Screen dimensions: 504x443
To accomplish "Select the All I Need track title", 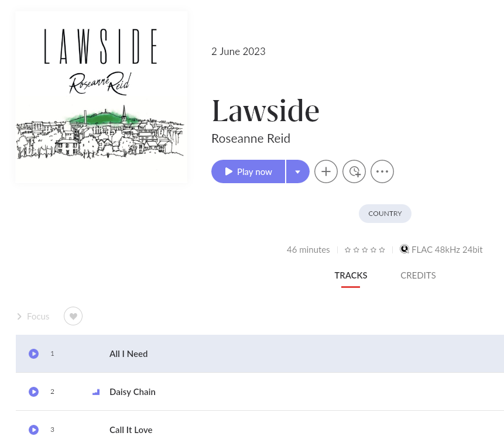I will point(129,353).
